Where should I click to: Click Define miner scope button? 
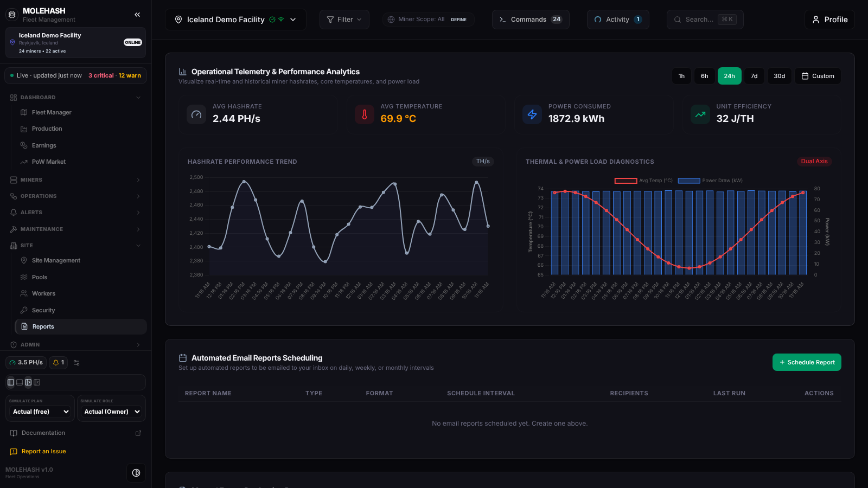tap(459, 20)
